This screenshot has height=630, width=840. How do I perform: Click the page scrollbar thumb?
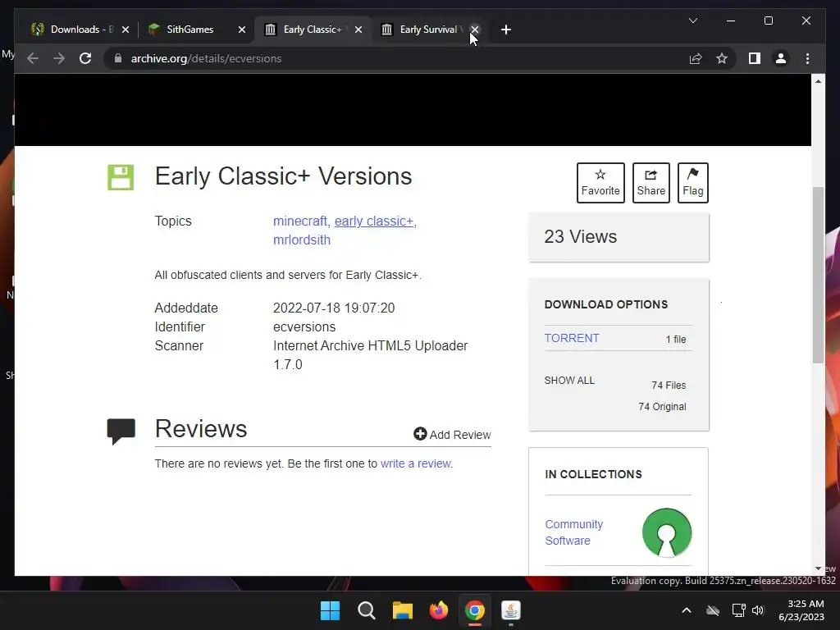pos(818,274)
